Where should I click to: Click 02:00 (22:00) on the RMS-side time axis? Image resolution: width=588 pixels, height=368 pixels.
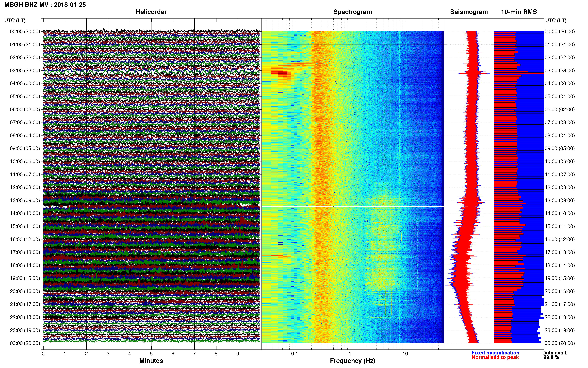coord(560,57)
